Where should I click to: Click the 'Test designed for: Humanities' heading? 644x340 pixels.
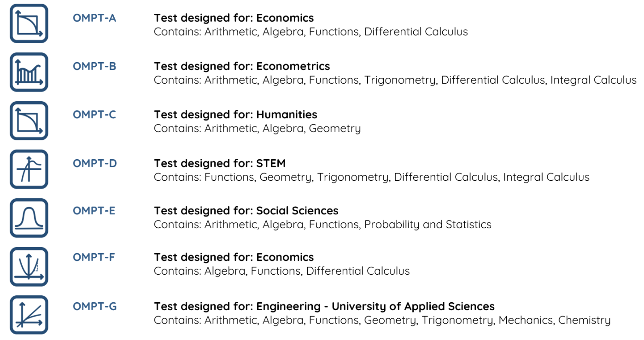[235, 115]
